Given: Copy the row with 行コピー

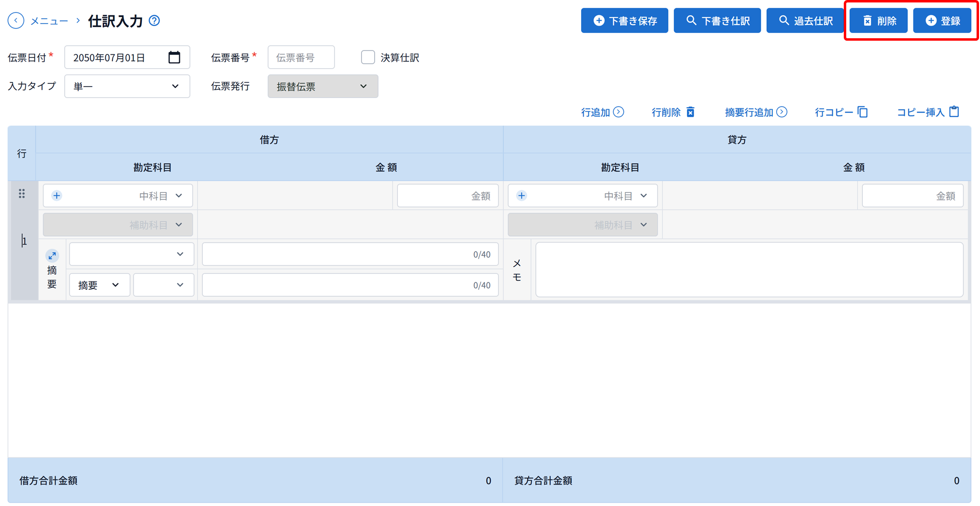Looking at the screenshot, I should [x=841, y=112].
